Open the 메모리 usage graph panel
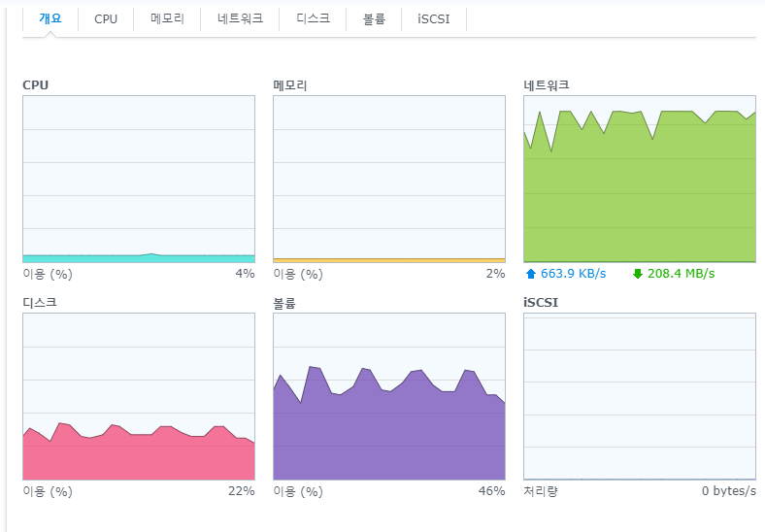Viewport: 765px width, 532px height. point(389,179)
